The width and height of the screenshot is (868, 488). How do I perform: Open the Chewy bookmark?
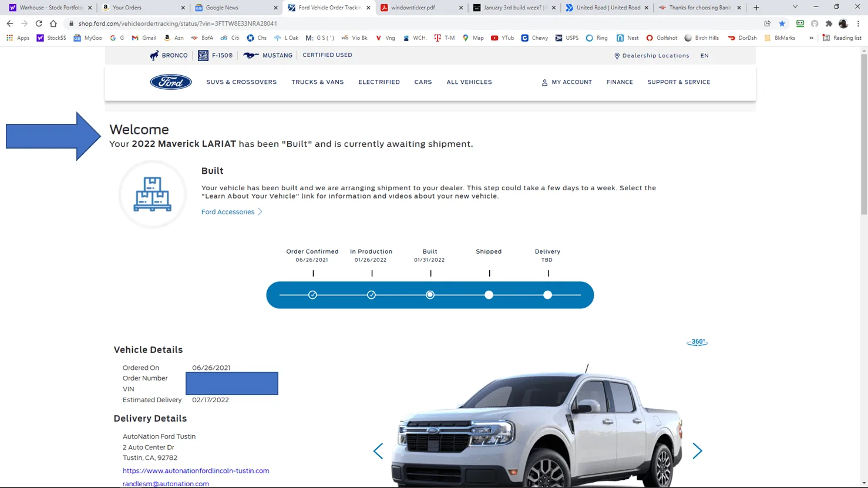pyautogui.click(x=534, y=38)
